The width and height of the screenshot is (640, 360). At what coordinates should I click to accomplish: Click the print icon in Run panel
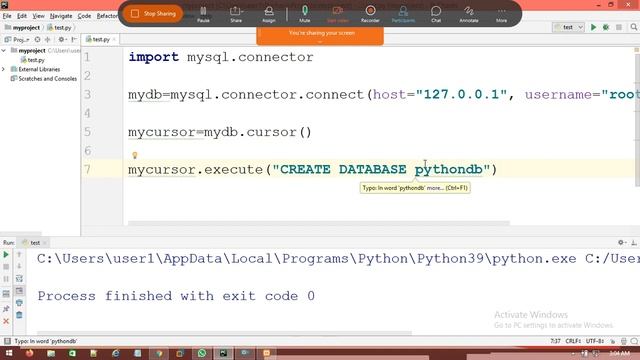tap(19, 303)
